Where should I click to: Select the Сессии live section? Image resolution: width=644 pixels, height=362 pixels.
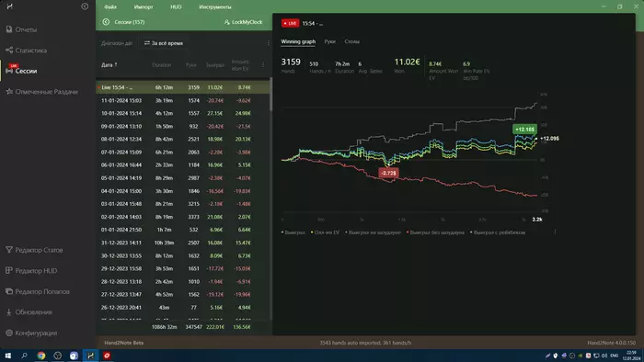click(x=21, y=71)
